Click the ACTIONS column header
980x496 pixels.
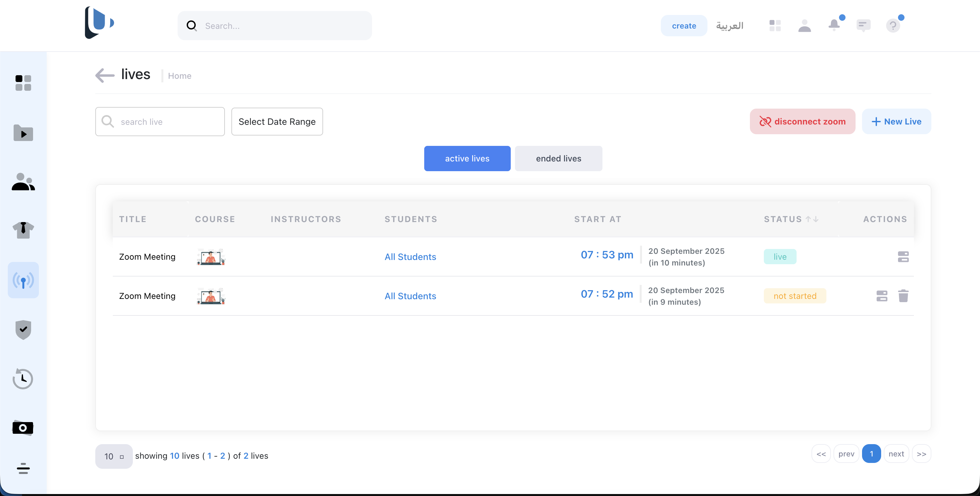tap(885, 219)
